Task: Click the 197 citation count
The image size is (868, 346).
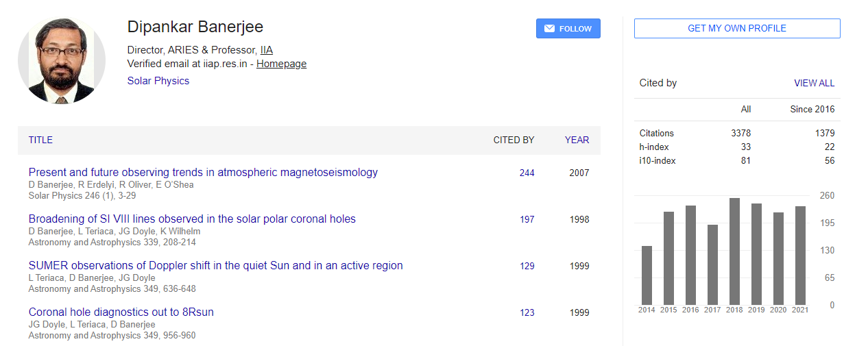Action: coord(527,220)
